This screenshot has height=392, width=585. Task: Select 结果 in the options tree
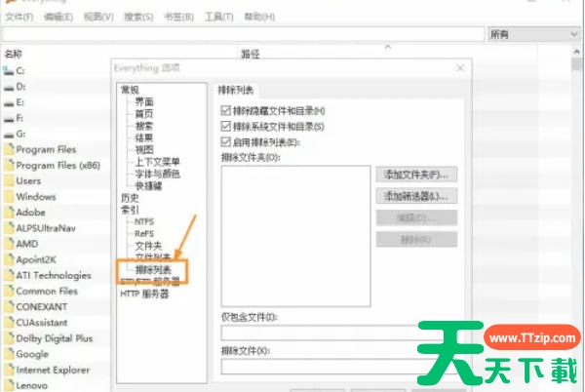(144, 137)
